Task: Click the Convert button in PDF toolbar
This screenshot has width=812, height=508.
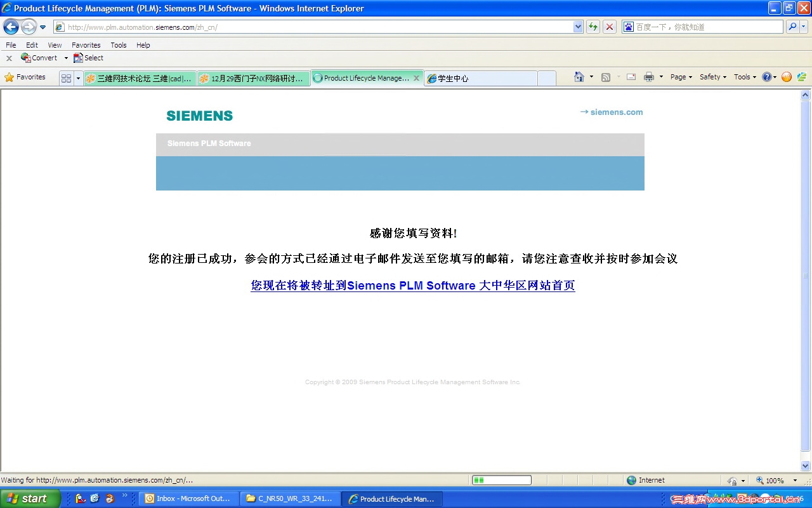Action: (x=39, y=58)
